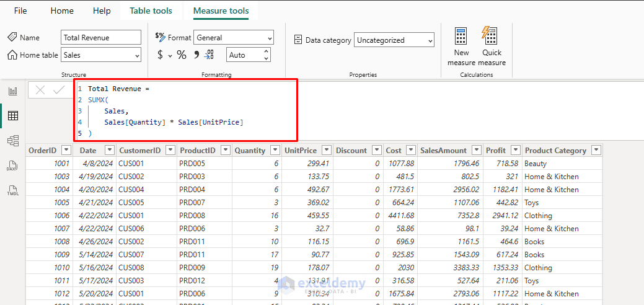Click the Auto decimal places field
The width and height of the screenshot is (644, 305).
click(x=244, y=55)
